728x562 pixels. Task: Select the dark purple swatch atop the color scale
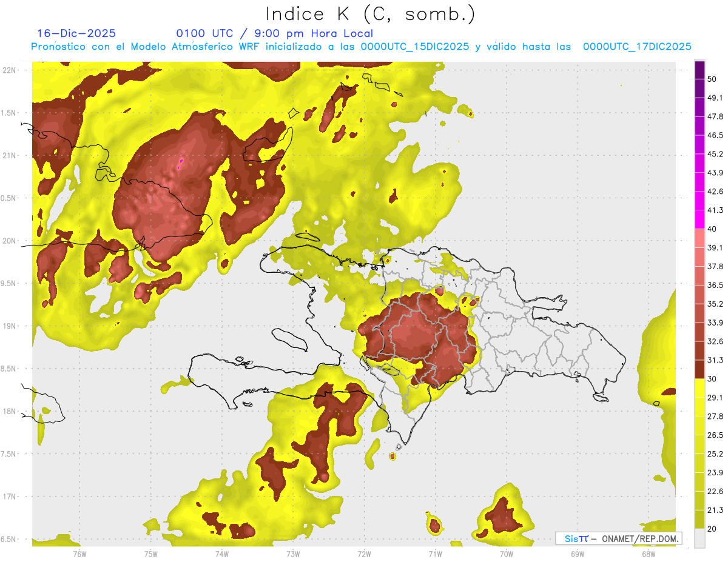(x=699, y=70)
